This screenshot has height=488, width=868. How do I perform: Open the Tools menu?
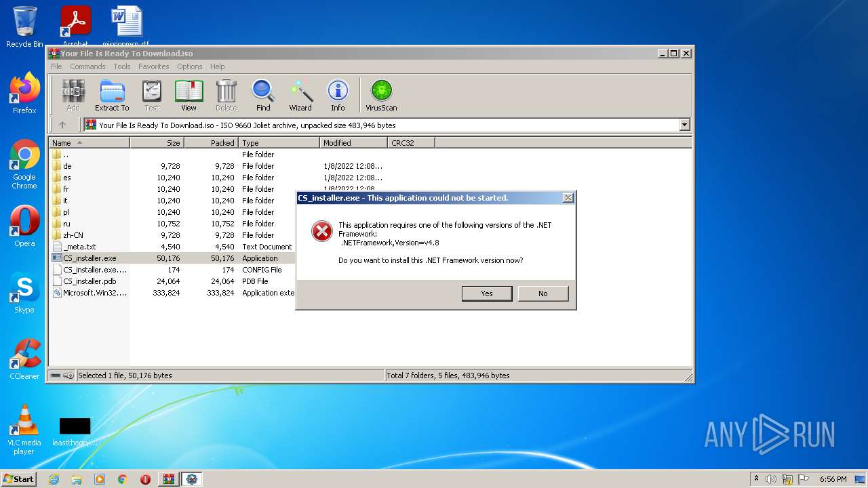[x=122, y=66]
